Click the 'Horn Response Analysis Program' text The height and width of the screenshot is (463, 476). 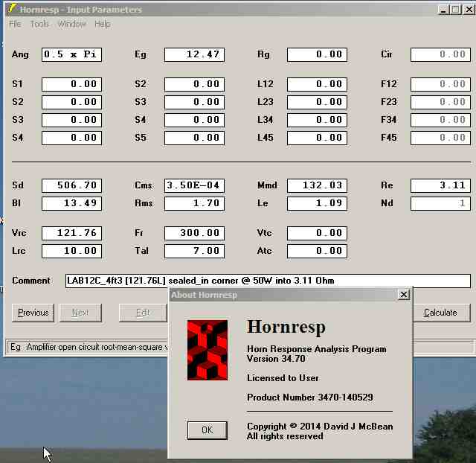pyautogui.click(x=317, y=349)
